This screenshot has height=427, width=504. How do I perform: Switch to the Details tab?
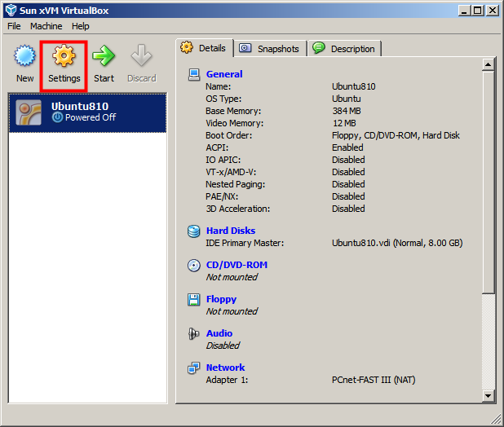click(205, 48)
